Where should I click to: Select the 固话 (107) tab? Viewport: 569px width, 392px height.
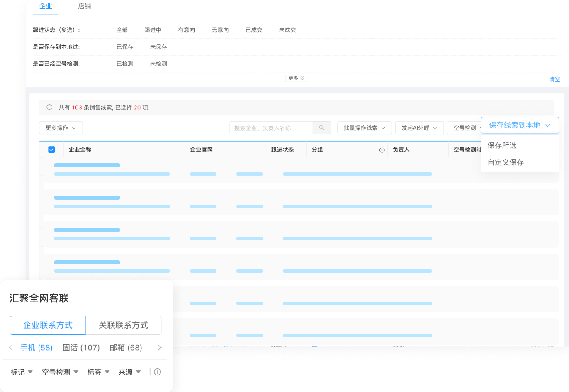(81, 348)
